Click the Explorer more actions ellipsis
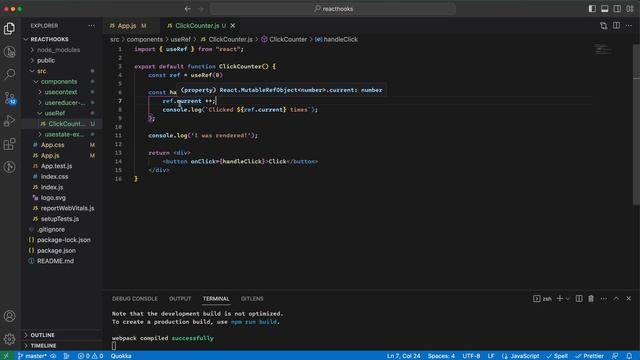Screen dimensions: 640x360 [91, 25]
